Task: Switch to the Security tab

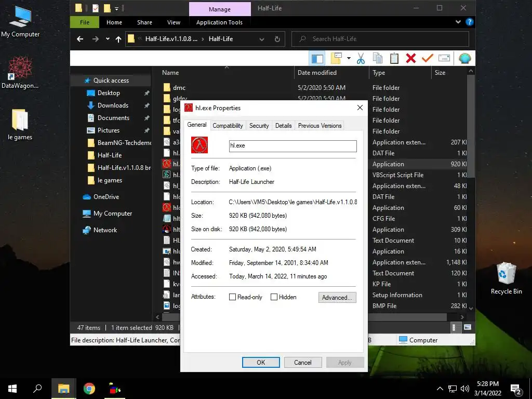Action: pyautogui.click(x=259, y=126)
